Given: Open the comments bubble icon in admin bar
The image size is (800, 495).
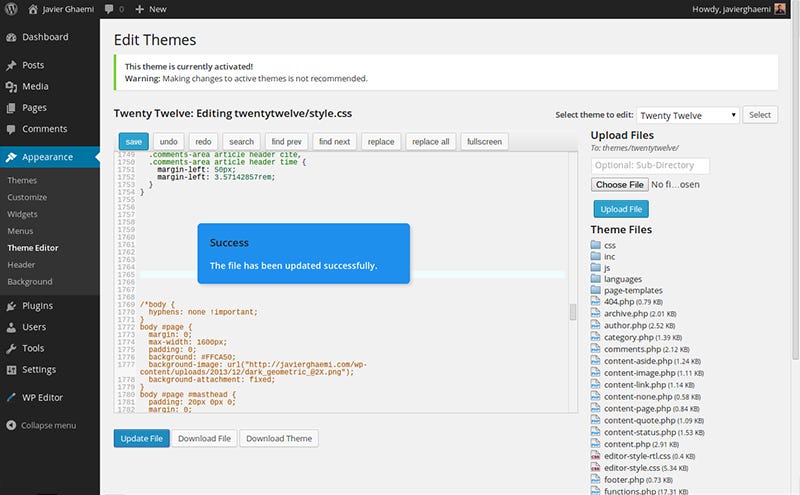Looking at the screenshot, I should coord(109,9).
